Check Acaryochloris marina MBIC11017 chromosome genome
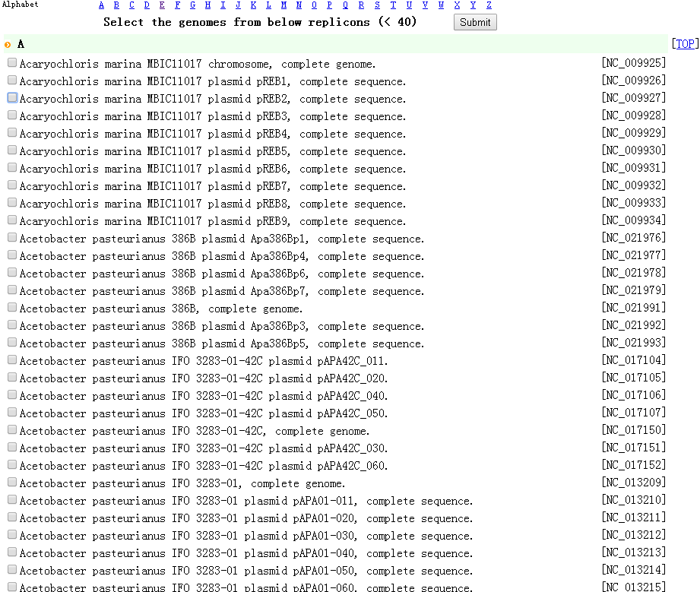Screen dimensions: 700x592 (12, 63)
